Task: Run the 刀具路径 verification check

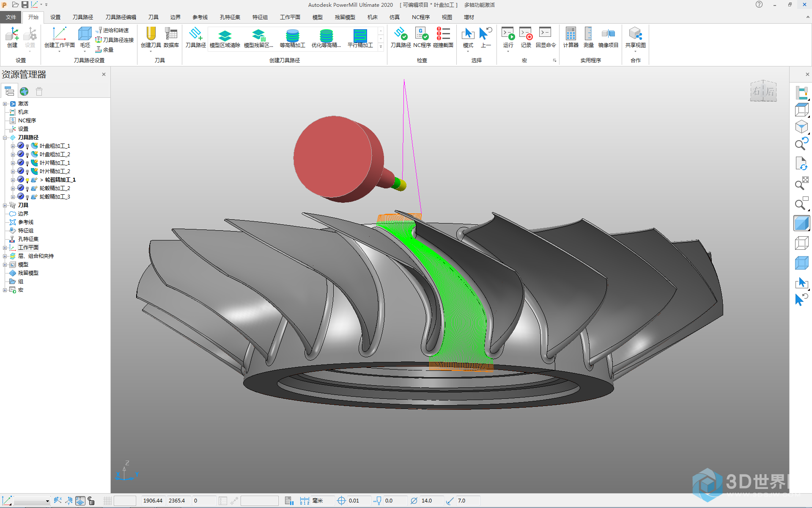Action: click(401, 37)
